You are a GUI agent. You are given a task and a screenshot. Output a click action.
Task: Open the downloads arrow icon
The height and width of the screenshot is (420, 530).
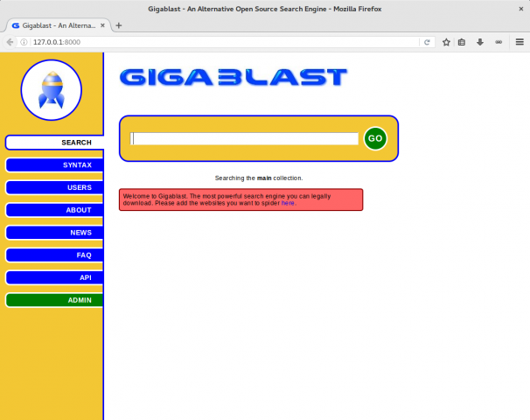point(480,42)
